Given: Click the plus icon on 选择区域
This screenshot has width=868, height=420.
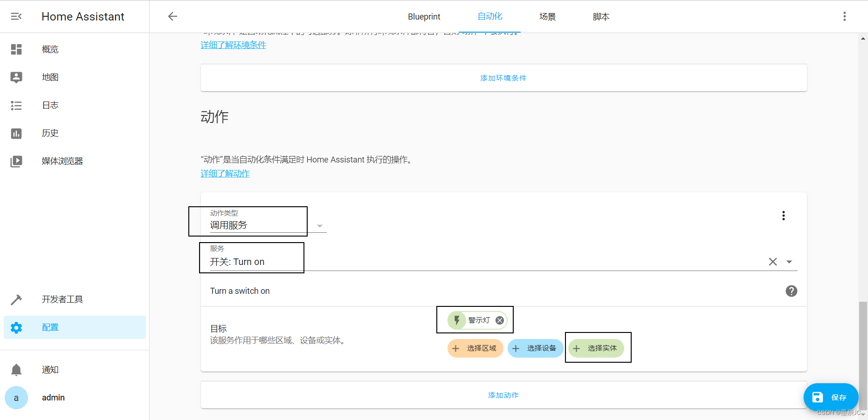Looking at the screenshot, I should click(456, 348).
